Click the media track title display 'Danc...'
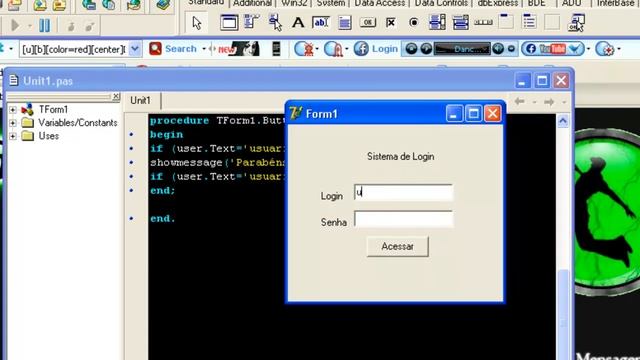 tap(462, 49)
